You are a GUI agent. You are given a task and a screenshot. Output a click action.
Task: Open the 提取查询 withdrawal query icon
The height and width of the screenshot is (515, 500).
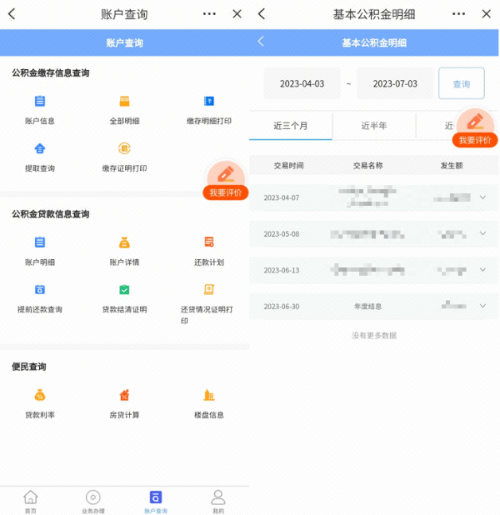pyautogui.click(x=40, y=148)
